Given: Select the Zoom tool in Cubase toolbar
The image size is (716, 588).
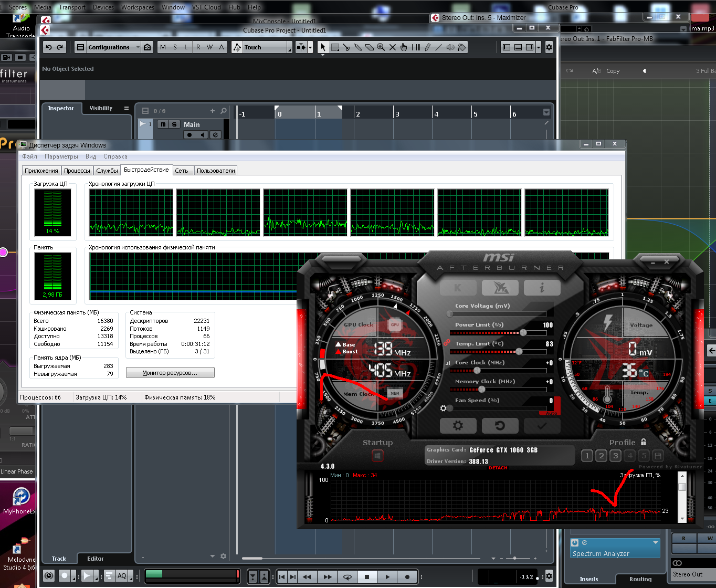Looking at the screenshot, I should 381,47.
